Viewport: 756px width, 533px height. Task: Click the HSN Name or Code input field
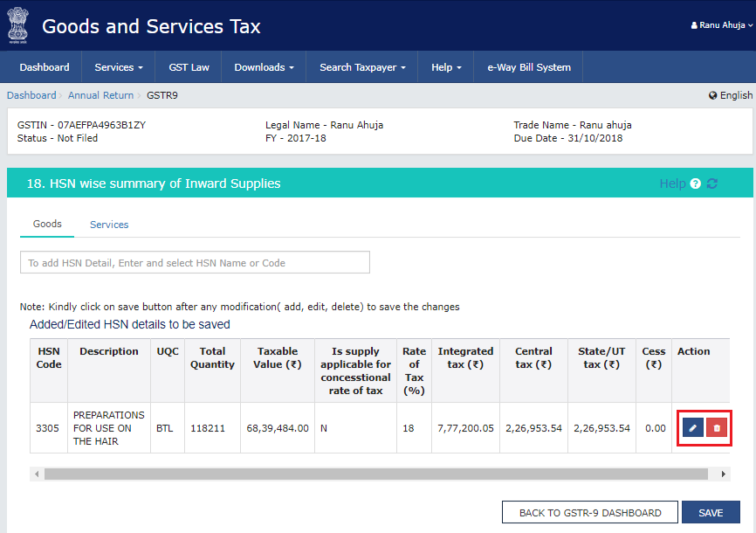[x=195, y=262]
